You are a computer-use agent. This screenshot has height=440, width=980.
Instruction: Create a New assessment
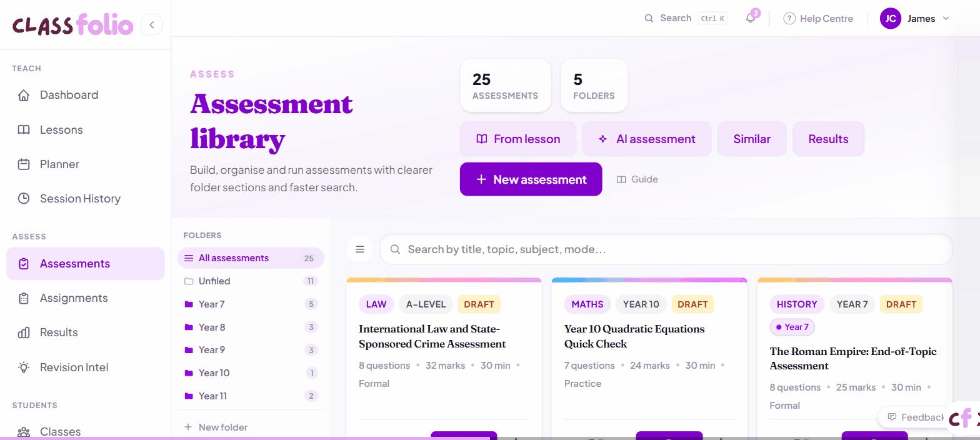coord(531,179)
